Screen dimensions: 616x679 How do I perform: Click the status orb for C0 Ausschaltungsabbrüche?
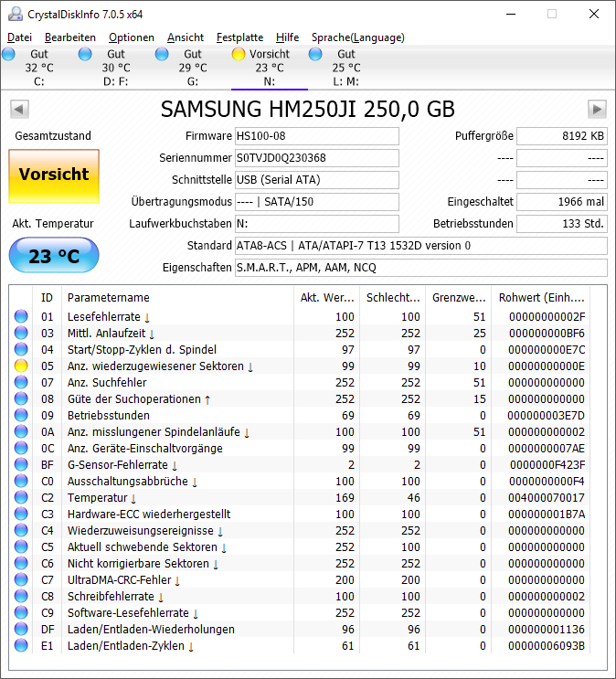click(21, 481)
